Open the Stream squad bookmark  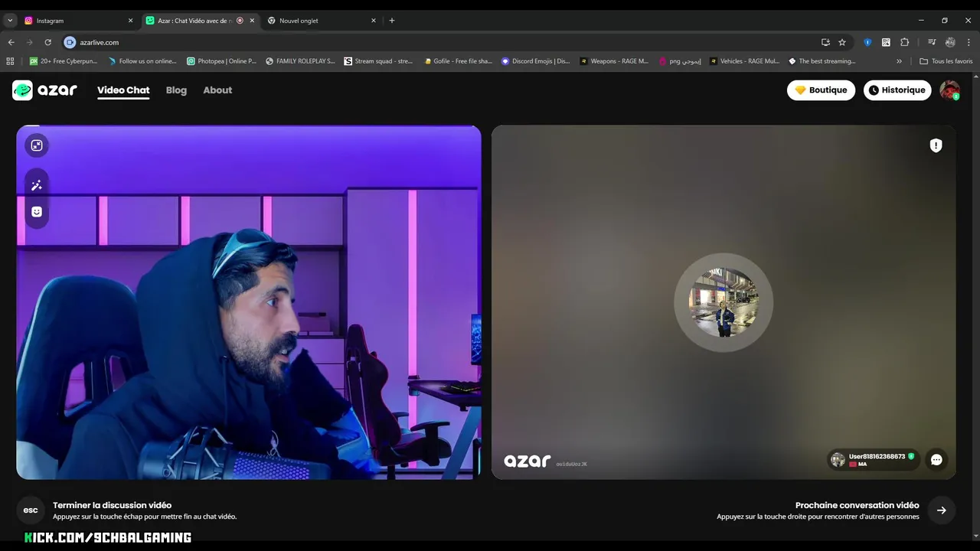click(x=379, y=61)
